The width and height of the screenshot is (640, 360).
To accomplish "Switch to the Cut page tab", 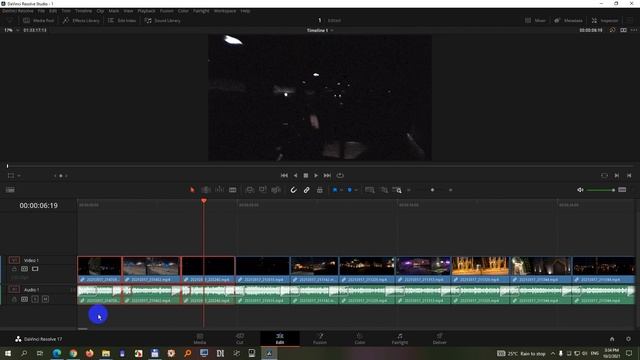I will (240, 339).
